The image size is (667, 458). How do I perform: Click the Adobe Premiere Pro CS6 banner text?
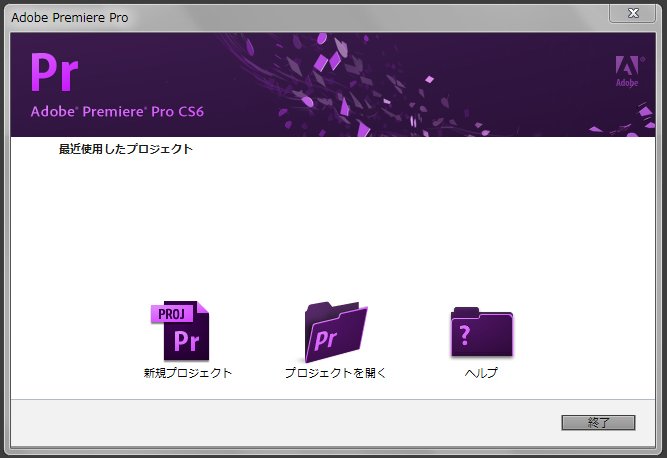(117, 111)
